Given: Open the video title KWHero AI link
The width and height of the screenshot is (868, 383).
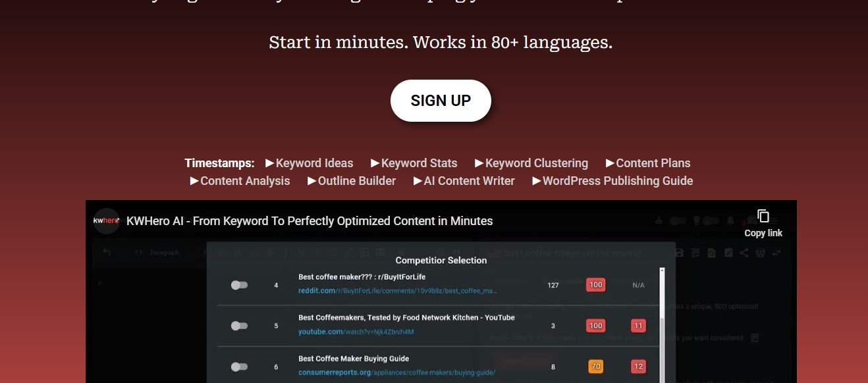Looking at the screenshot, I should 310,221.
